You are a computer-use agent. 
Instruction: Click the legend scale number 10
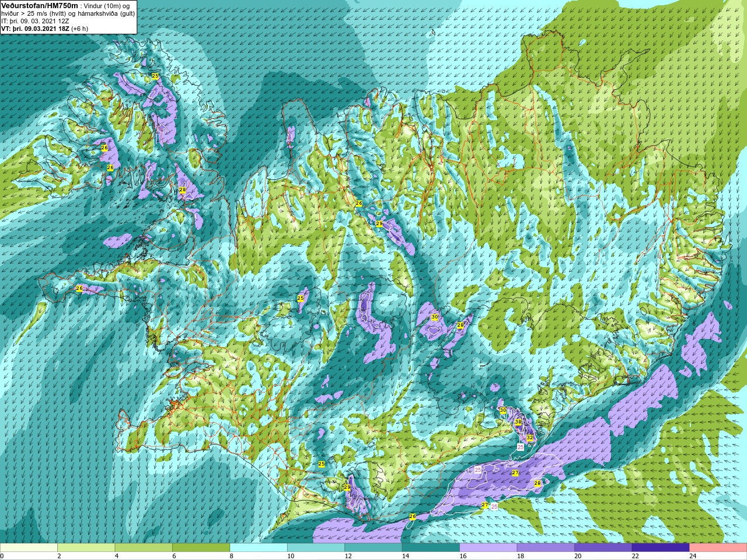291,556
